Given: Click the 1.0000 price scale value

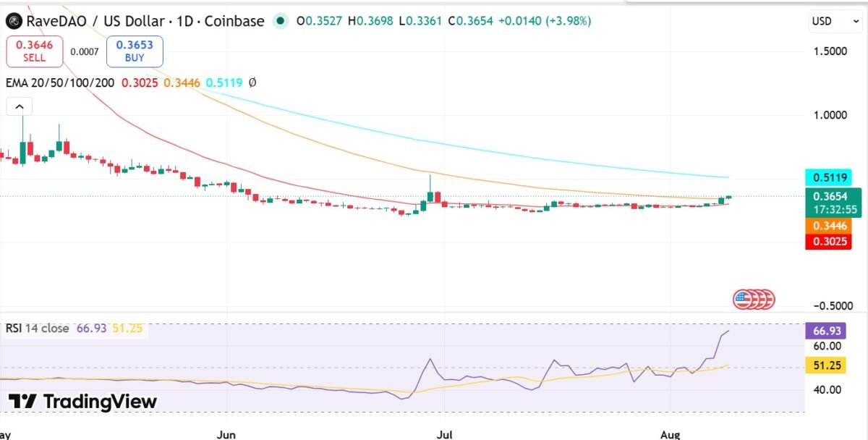Looking at the screenshot, I should pyautogui.click(x=829, y=115).
